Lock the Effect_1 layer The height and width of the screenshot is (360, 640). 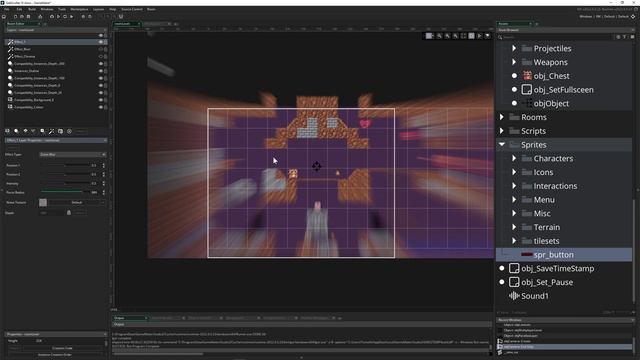tap(105, 42)
